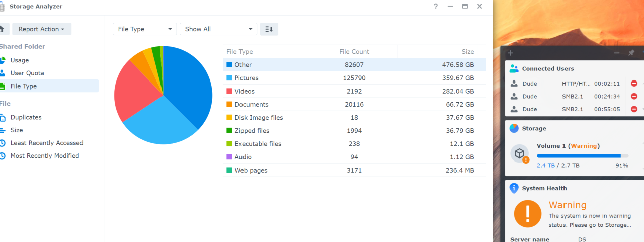Select the Documents row label
Screen dimensions: 644x242
click(x=252, y=104)
